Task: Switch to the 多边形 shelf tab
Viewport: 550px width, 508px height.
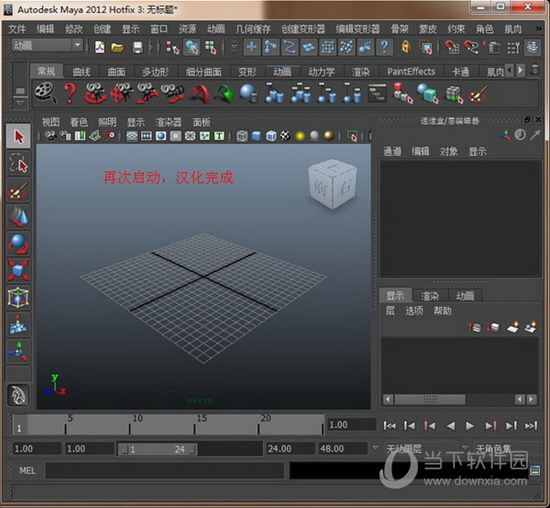Action: [155, 72]
